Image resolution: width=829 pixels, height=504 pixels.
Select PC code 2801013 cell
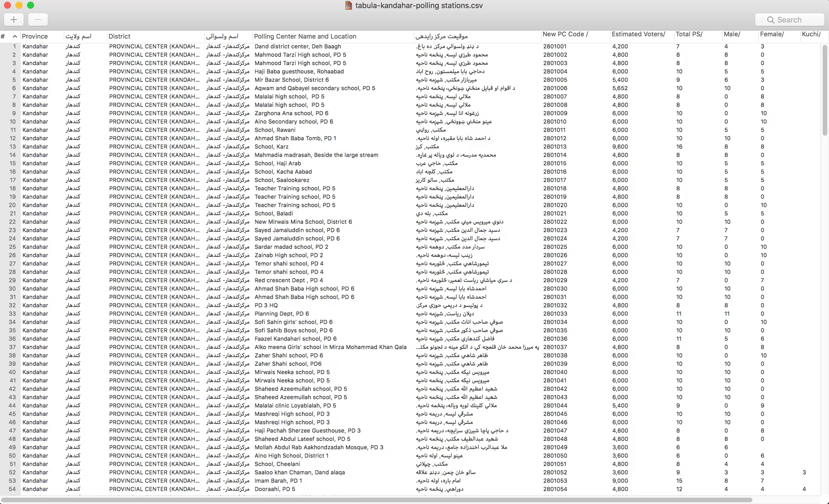[555, 147]
